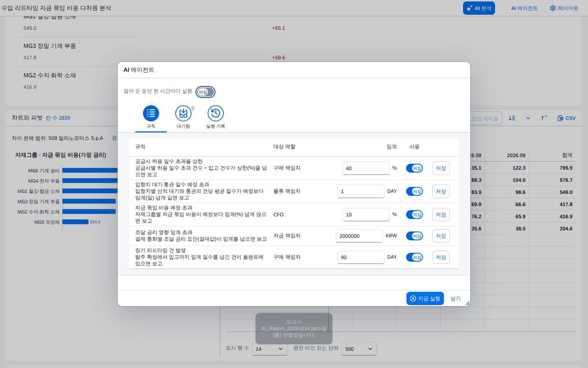Screen dimensions: 588x368
Task: Open the 규칙 rules list icon
Action: pos(151,113)
